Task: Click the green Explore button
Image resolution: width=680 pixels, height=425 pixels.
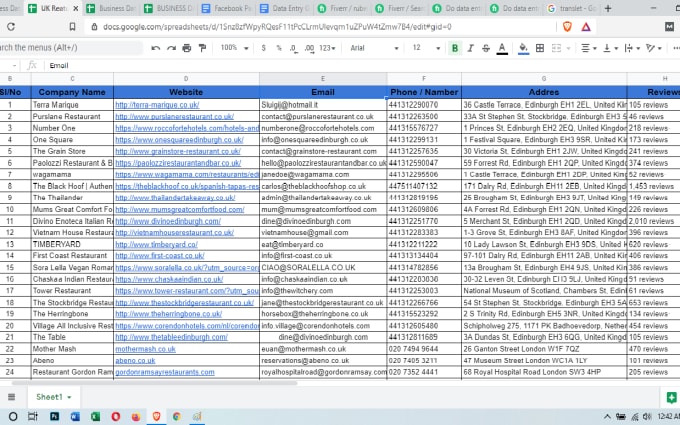Action: [672, 397]
